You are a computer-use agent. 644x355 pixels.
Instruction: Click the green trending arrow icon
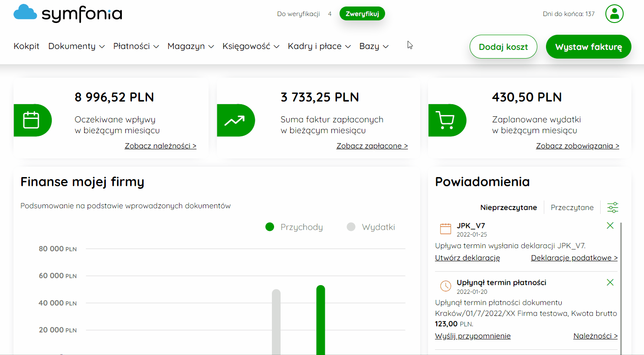tap(235, 120)
